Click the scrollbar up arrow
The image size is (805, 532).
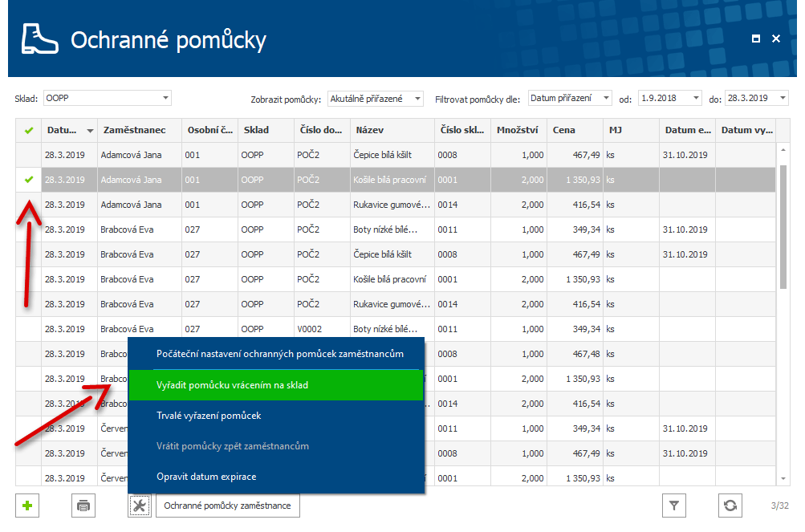tap(783, 150)
